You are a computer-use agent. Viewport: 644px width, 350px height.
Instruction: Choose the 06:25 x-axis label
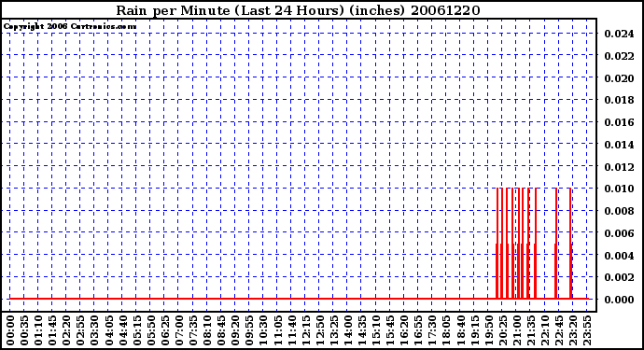point(164,330)
